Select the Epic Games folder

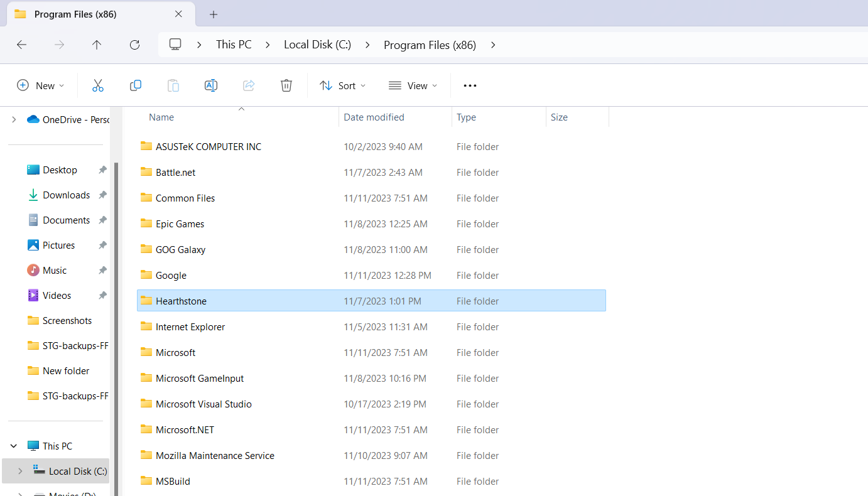(x=180, y=224)
